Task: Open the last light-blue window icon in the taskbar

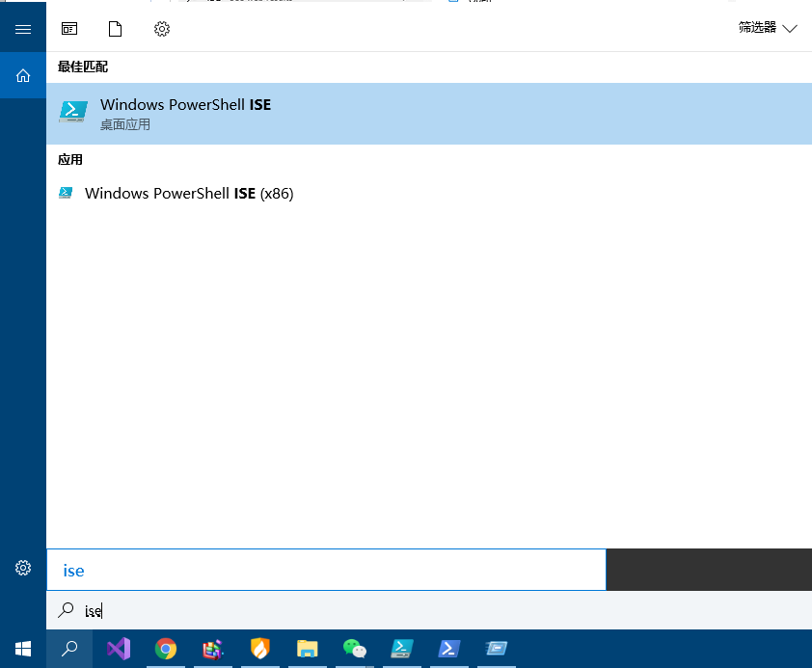Action: click(496, 649)
